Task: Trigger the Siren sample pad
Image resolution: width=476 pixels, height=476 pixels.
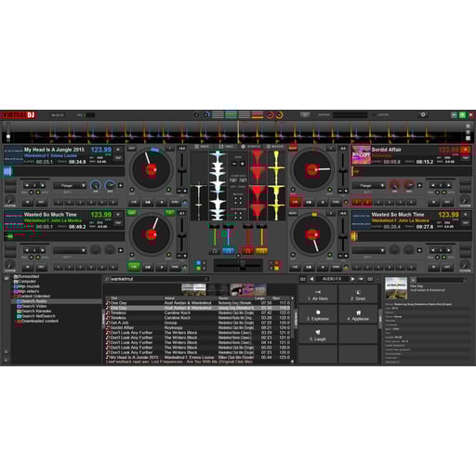Action: coord(358,295)
